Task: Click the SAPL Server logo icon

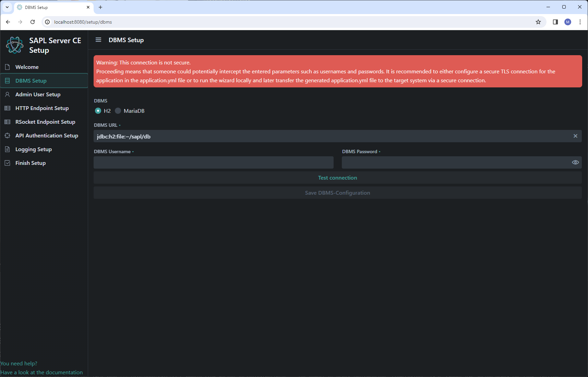Action: pos(15,45)
